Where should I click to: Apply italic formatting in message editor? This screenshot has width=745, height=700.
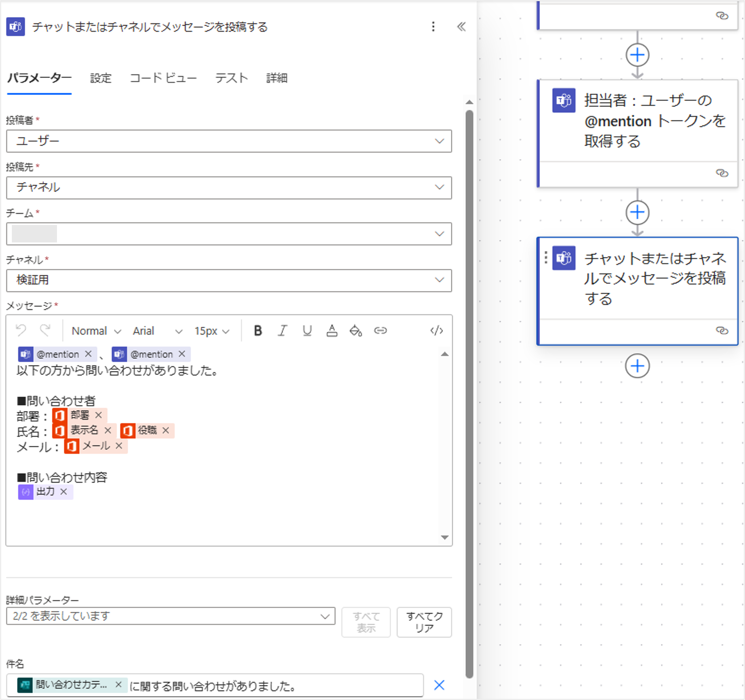pos(282,331)
